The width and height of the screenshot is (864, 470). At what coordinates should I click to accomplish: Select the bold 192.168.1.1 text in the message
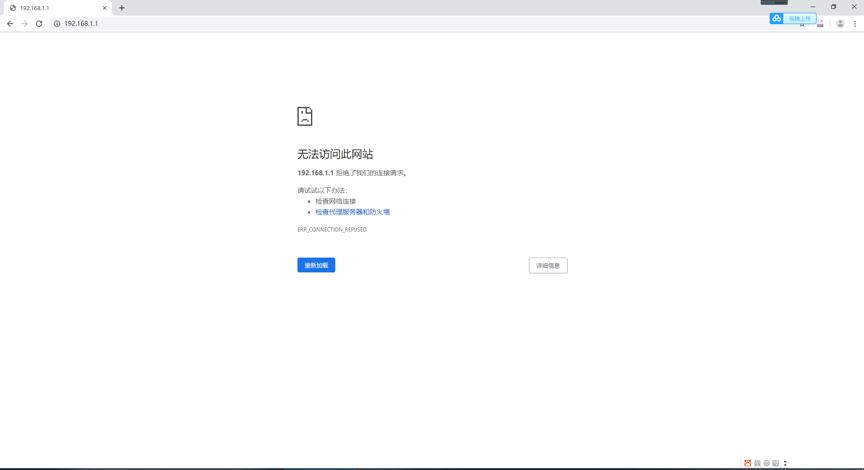(315, 173)
